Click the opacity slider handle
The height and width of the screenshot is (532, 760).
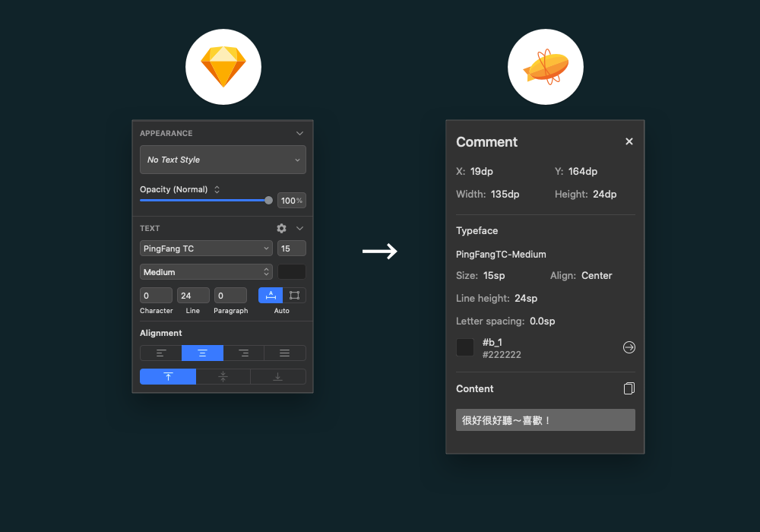(x=268, y=200)
